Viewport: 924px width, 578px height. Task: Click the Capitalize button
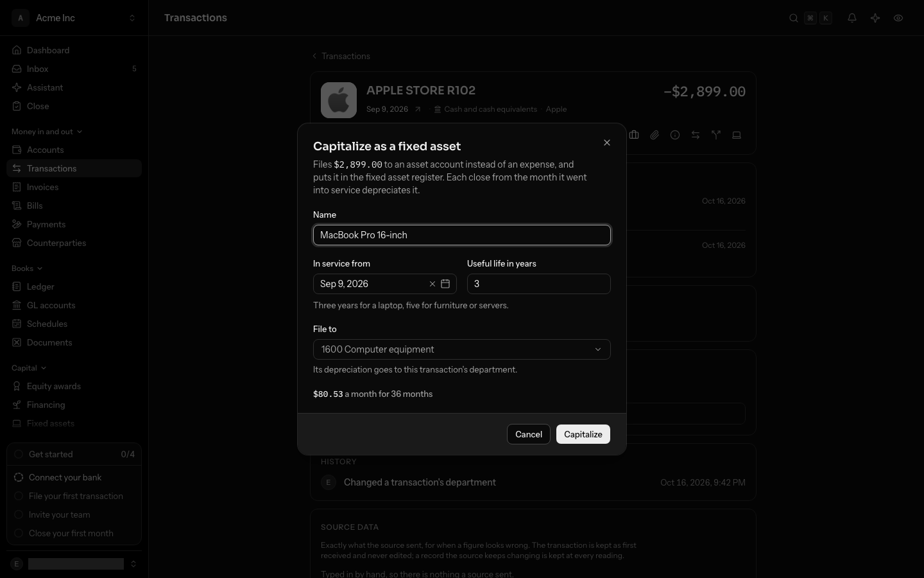point(583,434)
